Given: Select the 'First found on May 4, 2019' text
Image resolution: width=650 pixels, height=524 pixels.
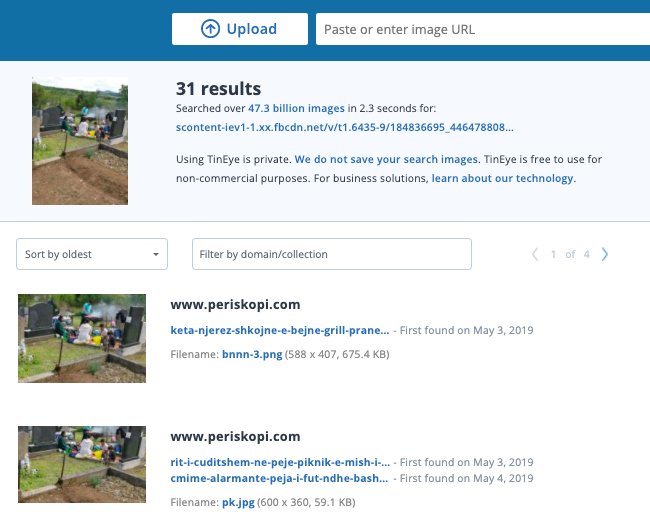Looking at the screenshot, I should [x=466, y=478].
